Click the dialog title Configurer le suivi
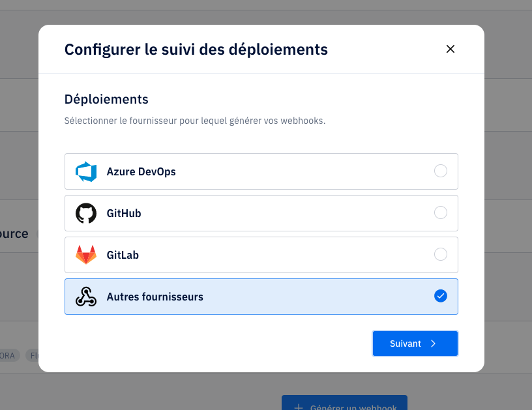Screen dimensions: 532x410 [196, 50]
